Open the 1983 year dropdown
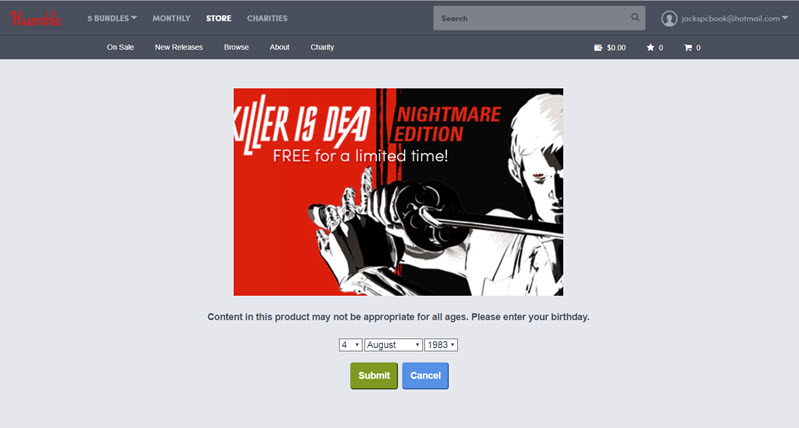Screen dimensions: 799x428 click(441, 345)
